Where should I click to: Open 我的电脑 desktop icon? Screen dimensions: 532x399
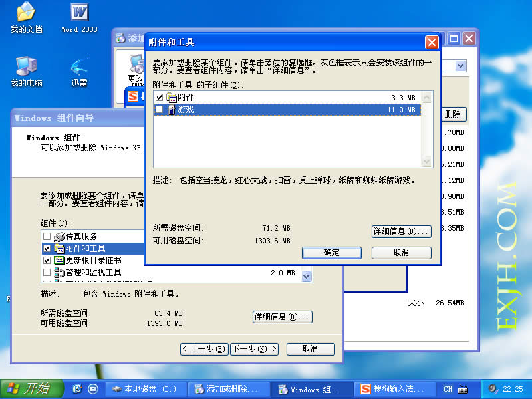(26, 71)
